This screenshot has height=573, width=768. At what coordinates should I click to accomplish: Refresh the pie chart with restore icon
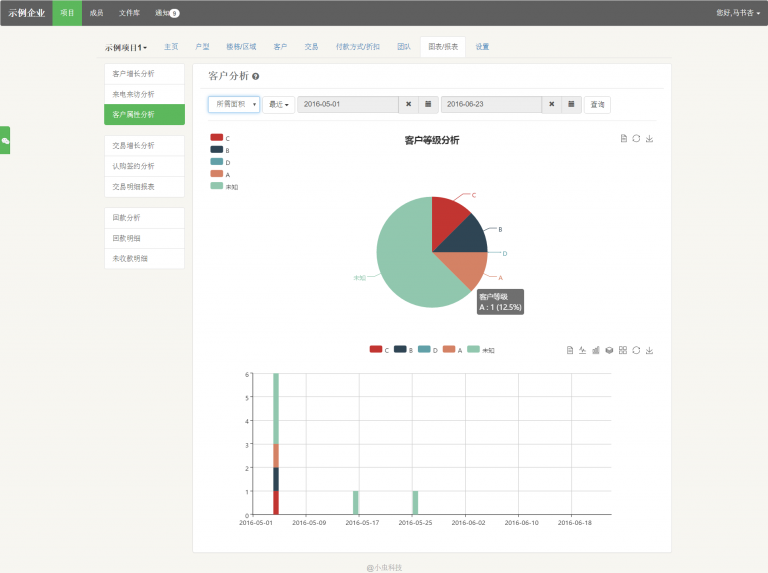(x=636, y=138)
